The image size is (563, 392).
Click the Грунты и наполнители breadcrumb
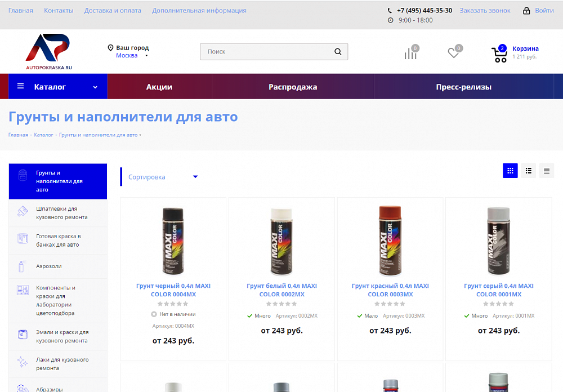click(99, 135)
